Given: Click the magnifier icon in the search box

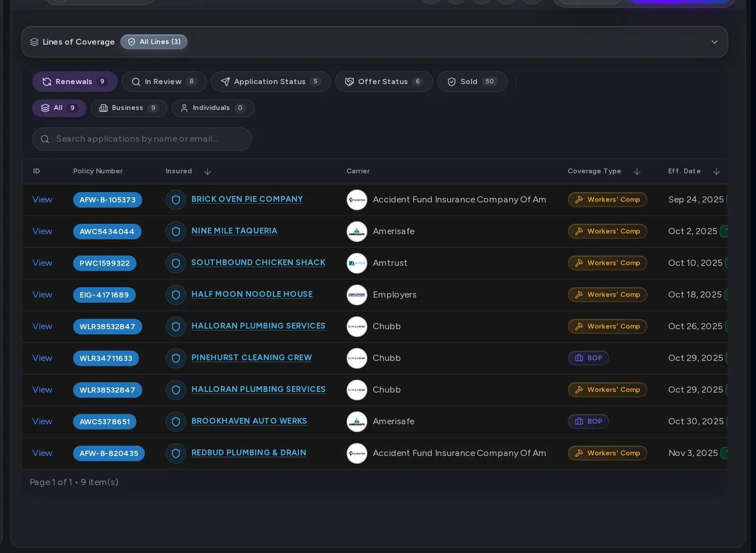Looking at the screenshot, I should 45,139.
